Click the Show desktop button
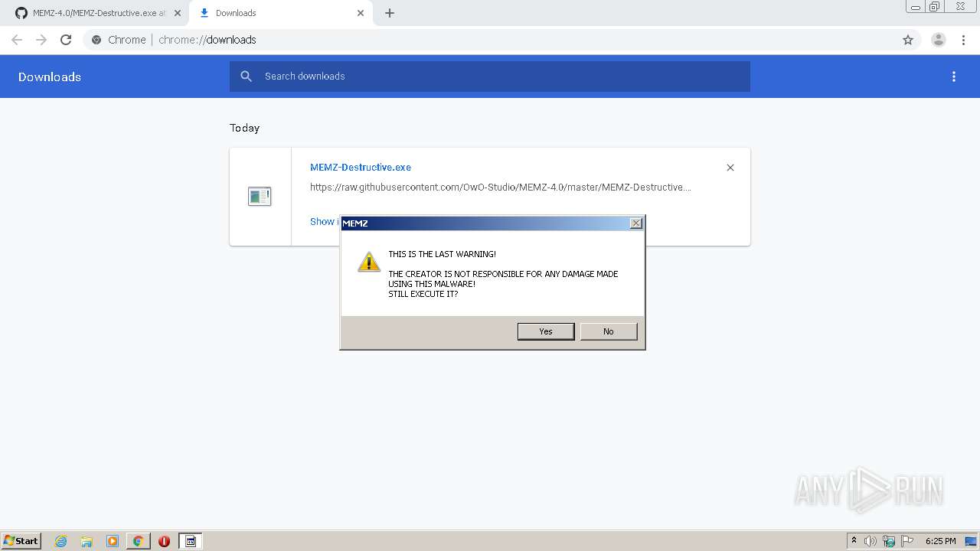This screenshot has height=551, width=980. (x=972, y=541)
